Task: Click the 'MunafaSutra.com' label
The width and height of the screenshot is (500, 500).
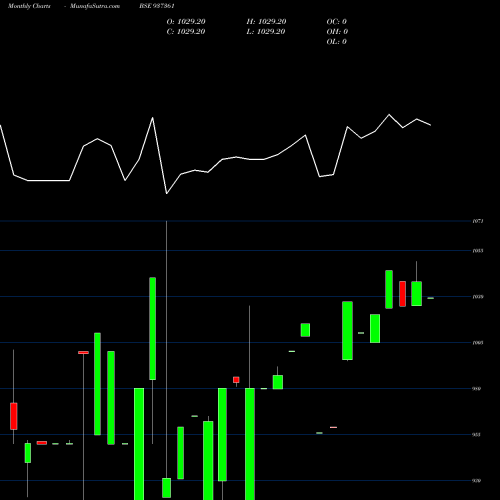Action: click(95, 6)
